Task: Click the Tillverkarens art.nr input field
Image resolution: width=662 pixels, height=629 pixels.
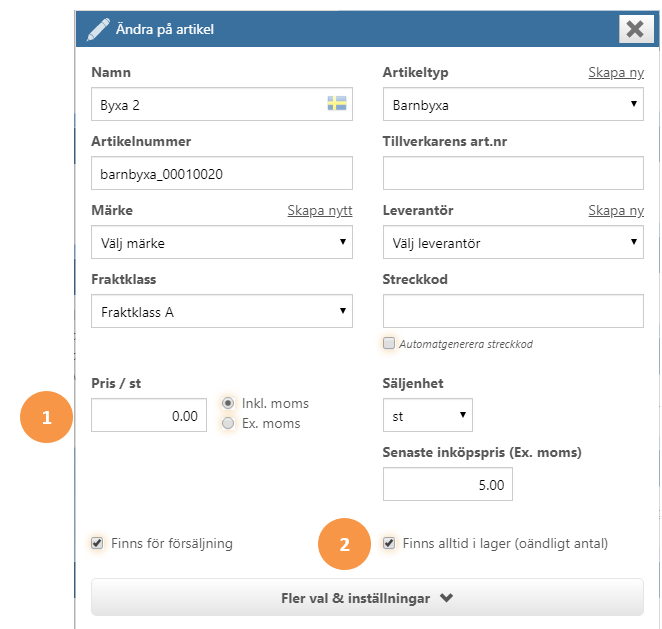Action: tap(513, 173)
